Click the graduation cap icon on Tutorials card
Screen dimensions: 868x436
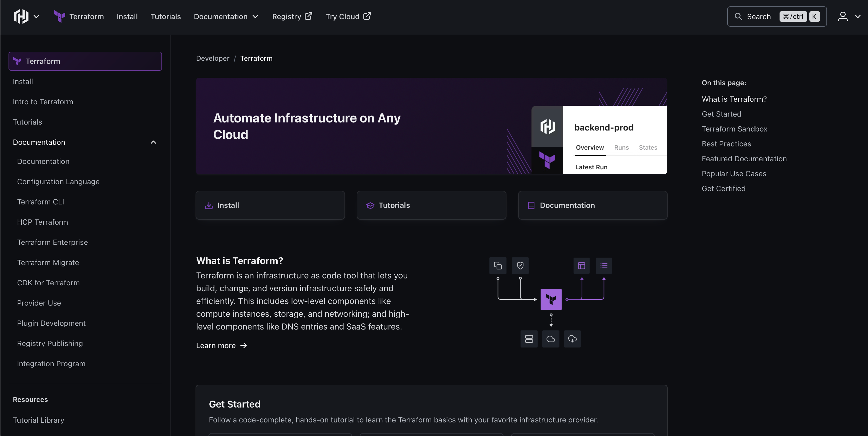click(x=370, y=205)
